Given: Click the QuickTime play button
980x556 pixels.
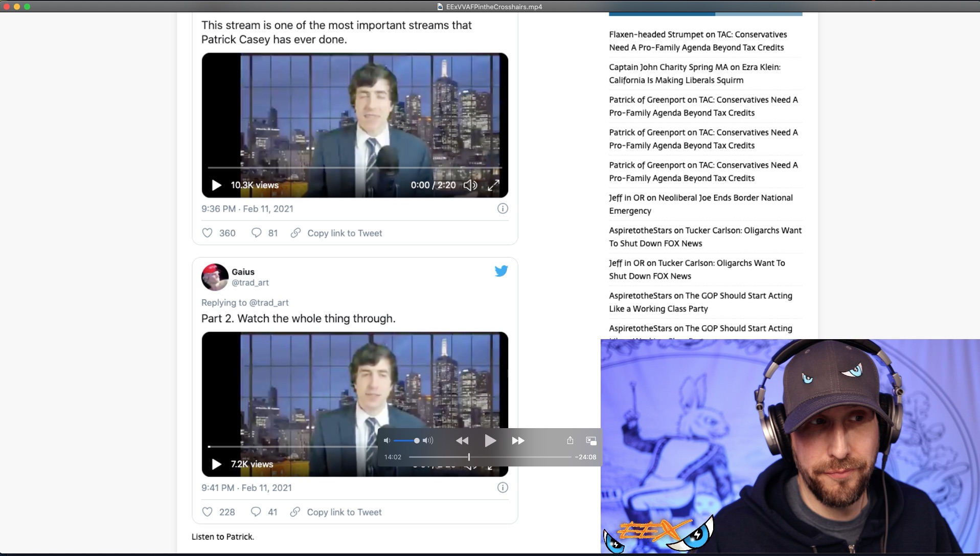Looking at the screenshot, I should [490, 440].
